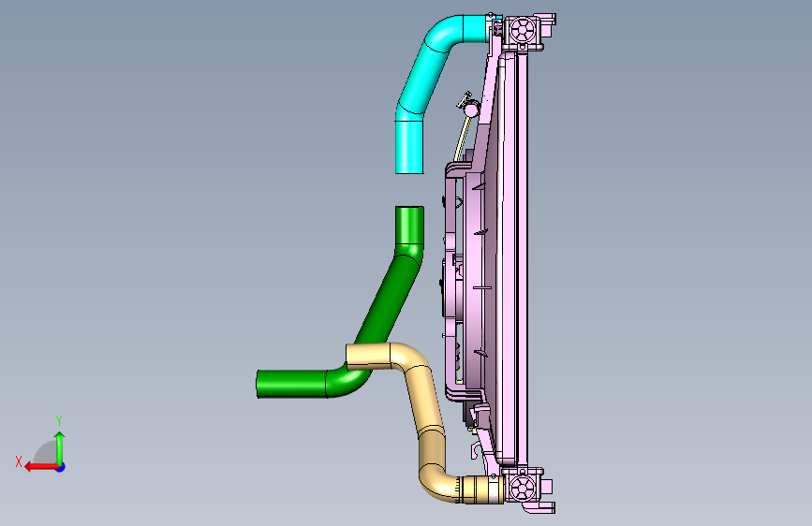812x526 pixels.
Task: Select the pink fan shroud body
Action: [474, 280]
